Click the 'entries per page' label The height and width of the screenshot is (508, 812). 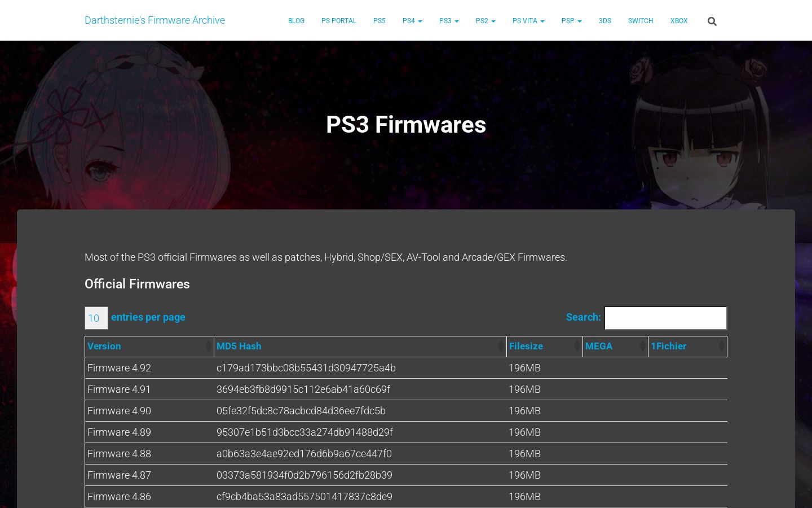pyautogui.click(x=148, y=317)
